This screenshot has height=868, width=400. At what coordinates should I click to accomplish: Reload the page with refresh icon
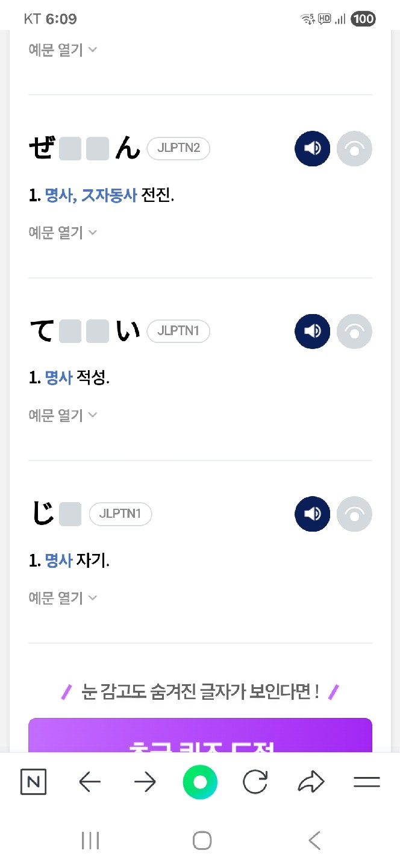click(255, 782)
